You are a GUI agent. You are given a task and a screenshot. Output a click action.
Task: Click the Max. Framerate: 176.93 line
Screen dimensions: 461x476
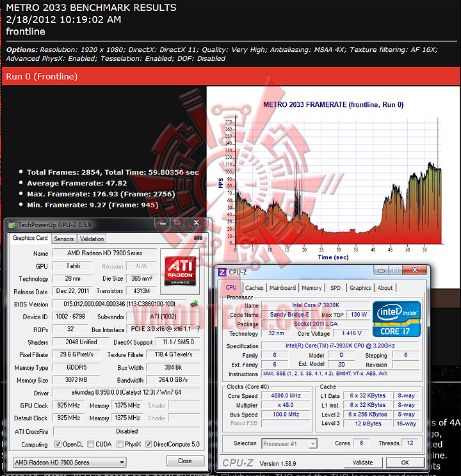(101, 194)
